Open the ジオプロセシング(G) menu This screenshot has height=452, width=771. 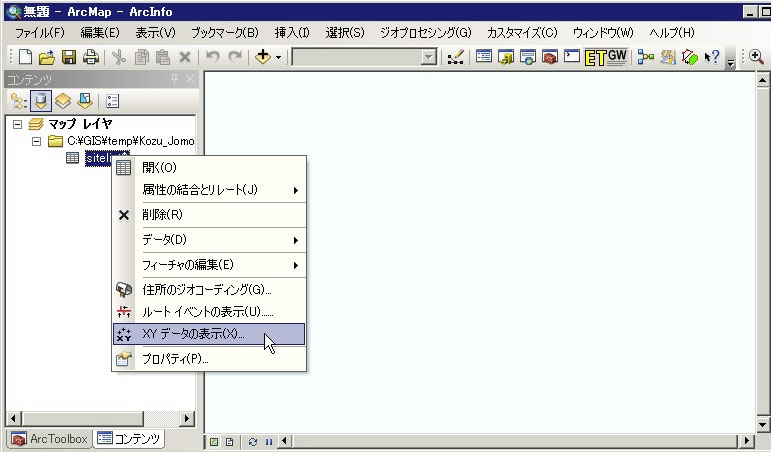click(426, 33)
